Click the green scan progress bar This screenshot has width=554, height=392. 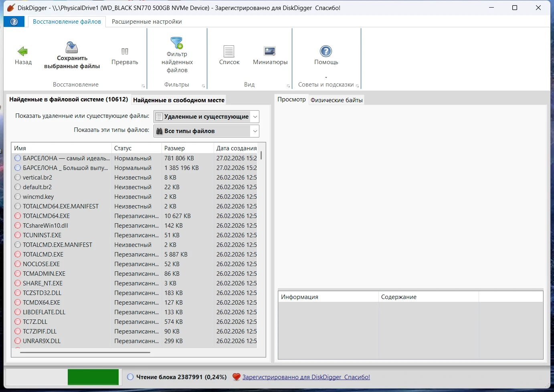(x=93, y=377)
